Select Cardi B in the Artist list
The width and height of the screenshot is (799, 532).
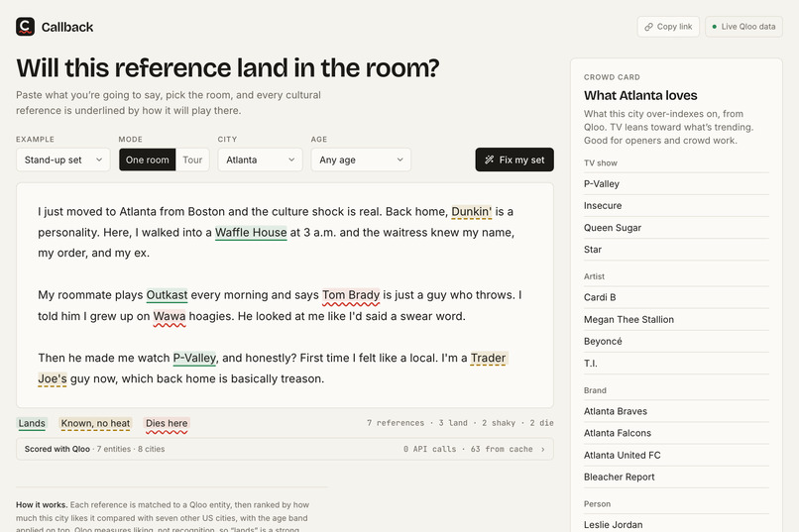tap(676, 297)
